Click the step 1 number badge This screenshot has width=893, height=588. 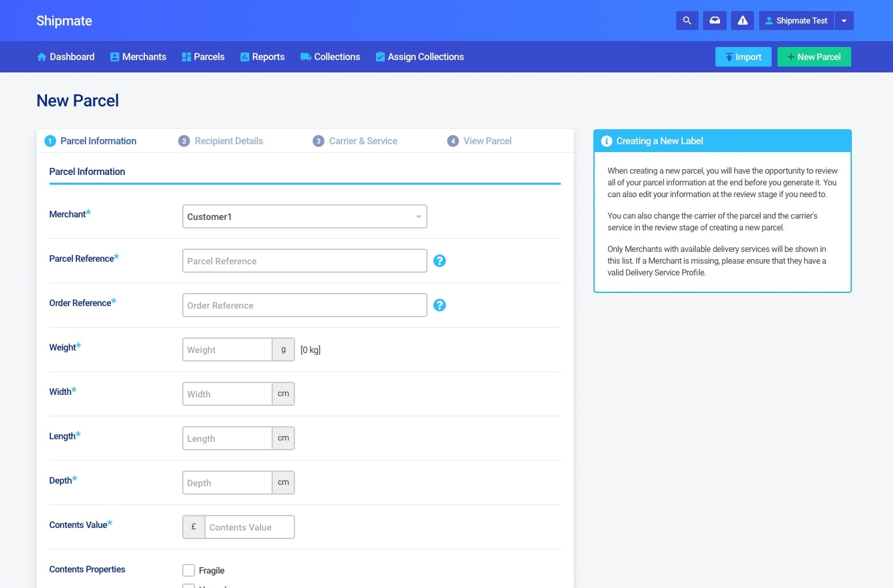point(50,141)
